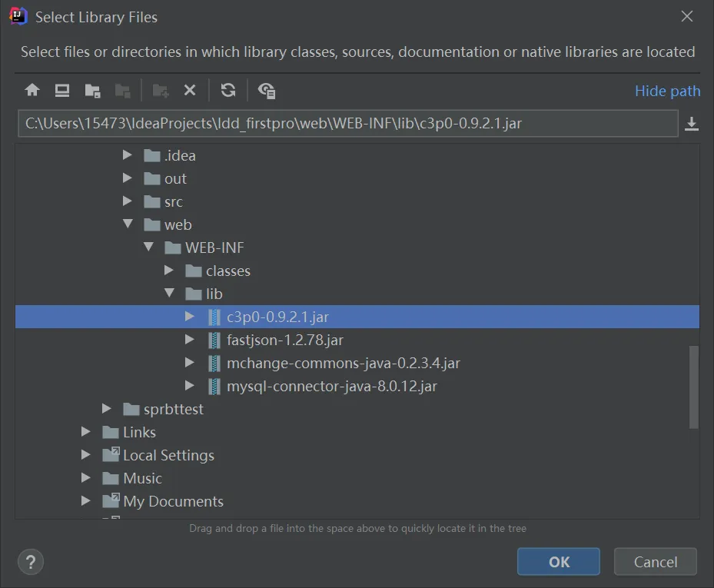This screenshot has width=714, height=588.
Task: Expand the src folder node
Action: pos(128,201)
